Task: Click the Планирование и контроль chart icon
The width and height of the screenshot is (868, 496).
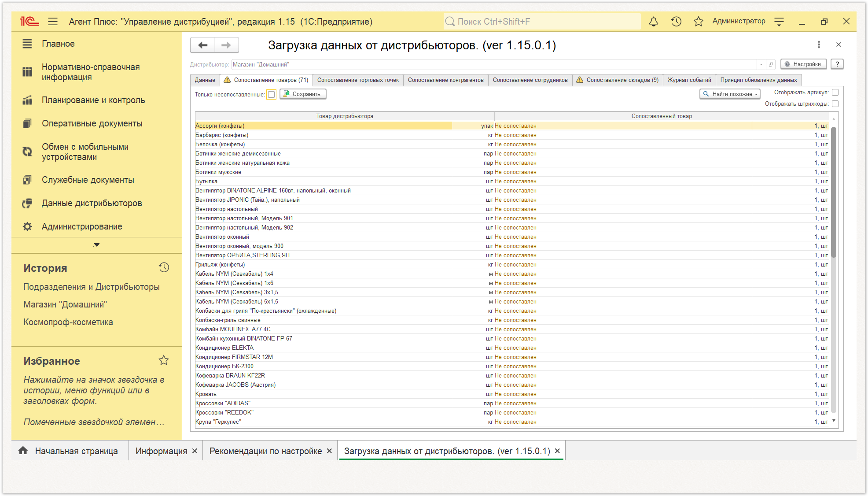Action: 27,100
